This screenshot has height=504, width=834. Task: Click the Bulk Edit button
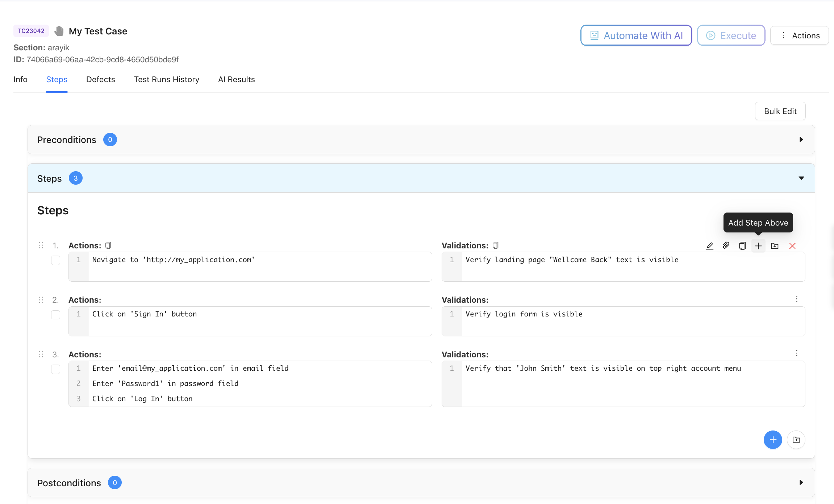[780, 111]
